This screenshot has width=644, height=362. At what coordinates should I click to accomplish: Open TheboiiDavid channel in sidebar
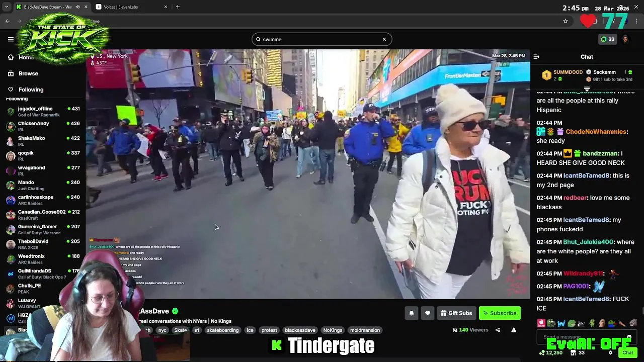pos(43,244)
